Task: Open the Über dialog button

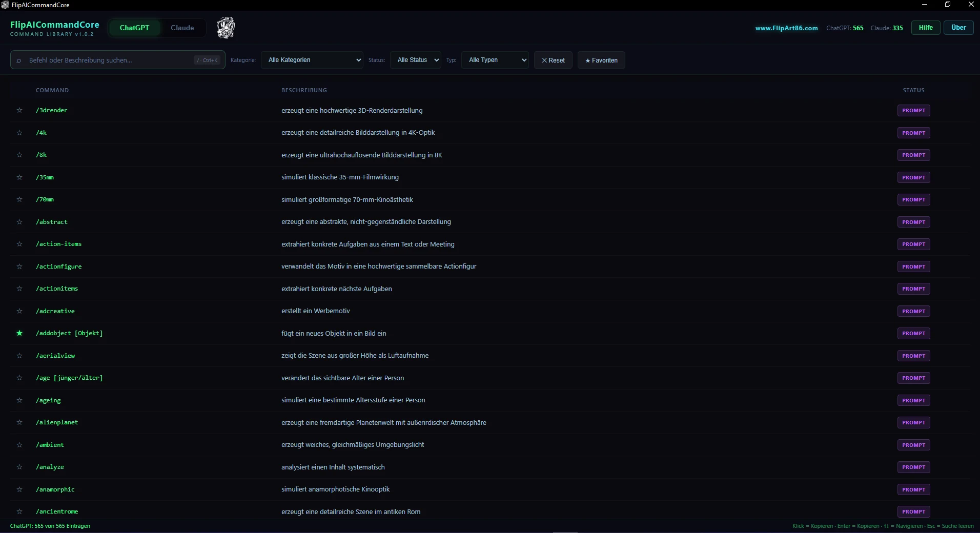Action: coord(958,28)
